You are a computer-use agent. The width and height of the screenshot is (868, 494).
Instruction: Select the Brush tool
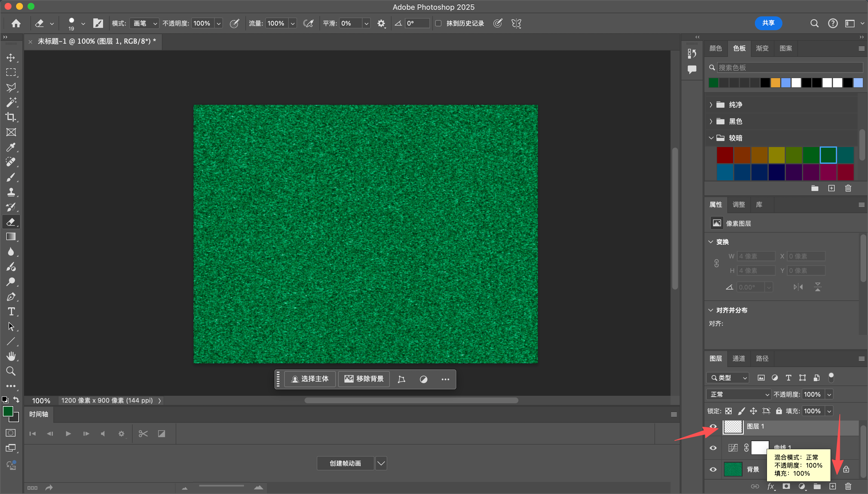pyautogui.click(x=11, y=177)
